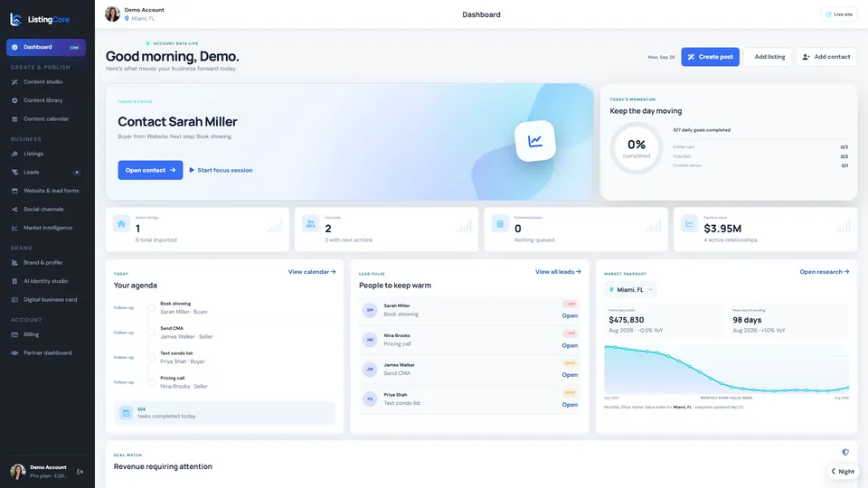This screenshot has width=868, height=488.
Task: Click the Add contact button
Action: pyautogui.click(x=826, y=57)
